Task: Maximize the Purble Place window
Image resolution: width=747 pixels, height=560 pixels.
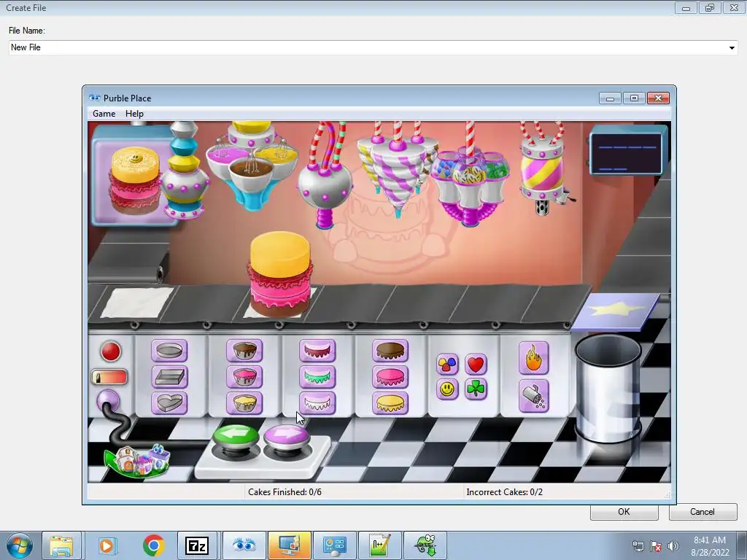Action: click(634, 98)
